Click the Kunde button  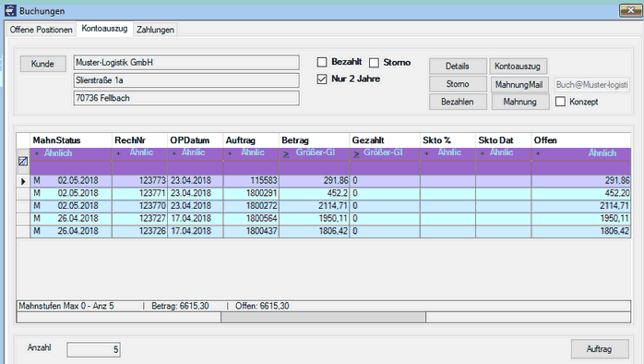42,64
